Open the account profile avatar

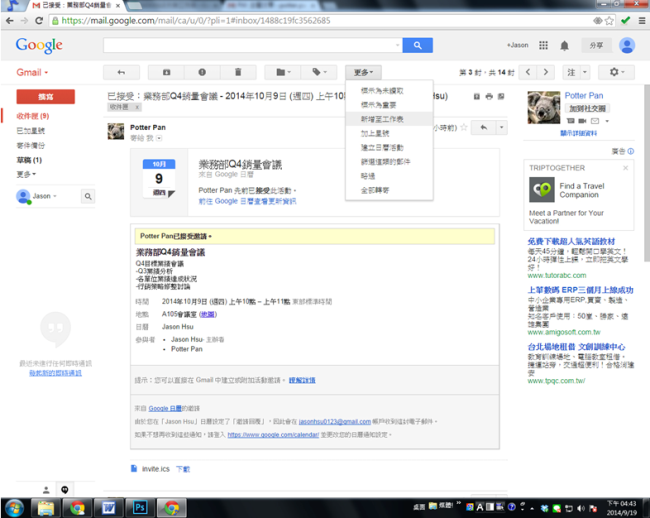627,45
